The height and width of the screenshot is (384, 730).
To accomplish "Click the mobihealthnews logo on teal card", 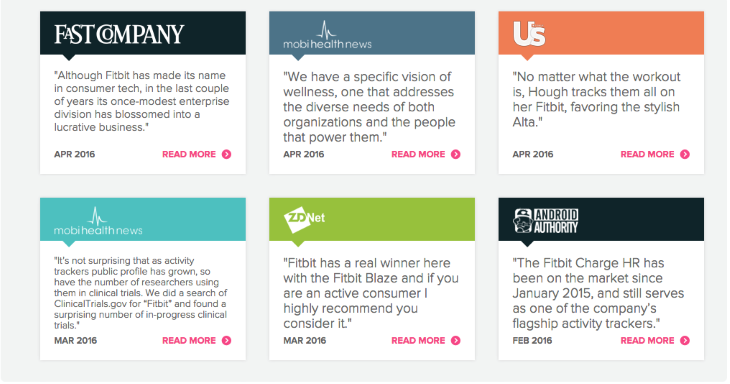I will pyautogui.click(x=98, y=221).
